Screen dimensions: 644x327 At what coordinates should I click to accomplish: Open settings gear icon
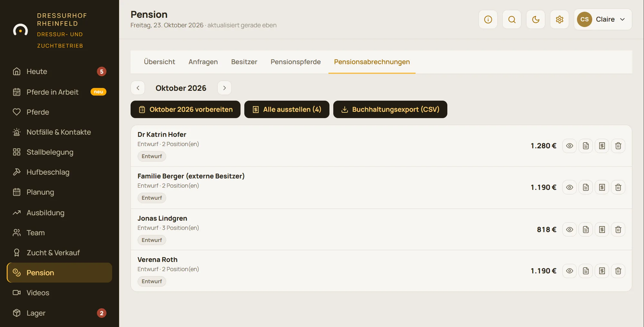(x=559, y=19)
